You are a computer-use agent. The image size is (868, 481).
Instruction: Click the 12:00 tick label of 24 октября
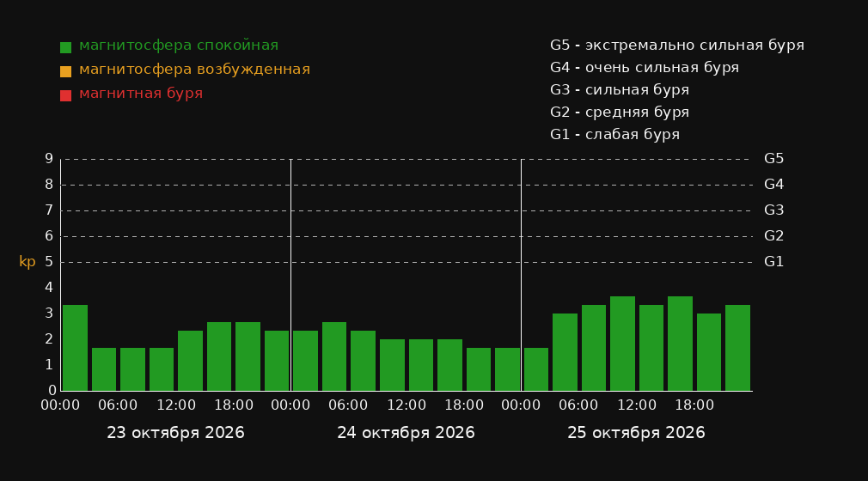pos(406,405)
